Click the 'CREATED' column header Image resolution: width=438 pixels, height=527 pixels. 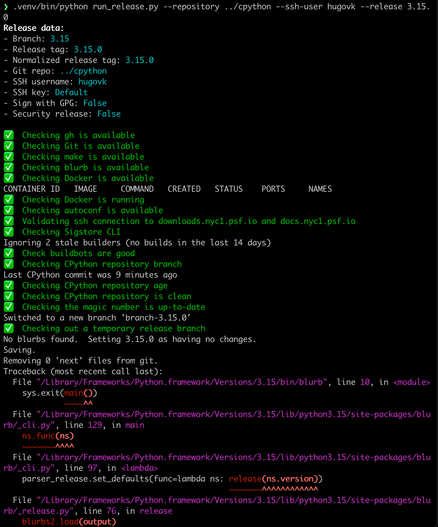pos(184,189)
